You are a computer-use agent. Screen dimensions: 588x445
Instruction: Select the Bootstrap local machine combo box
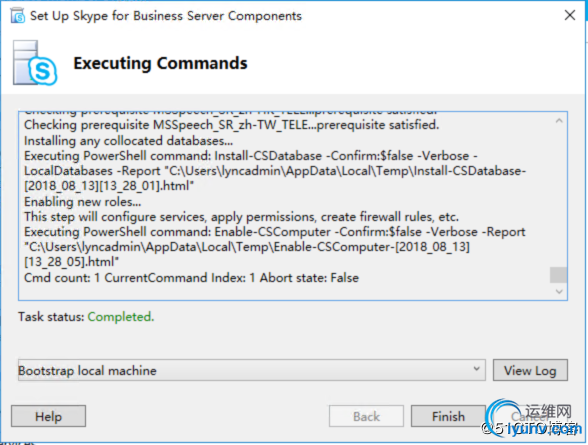252,370
